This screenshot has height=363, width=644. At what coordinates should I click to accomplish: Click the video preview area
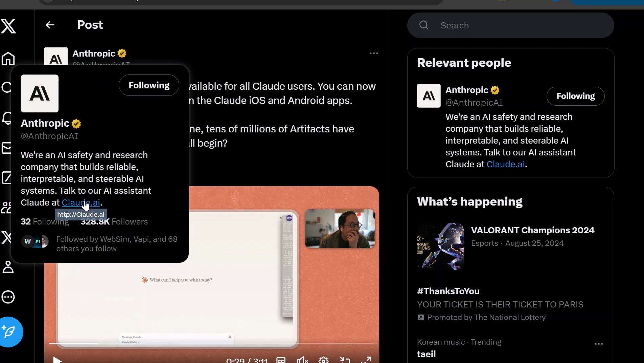pos(211,274)
